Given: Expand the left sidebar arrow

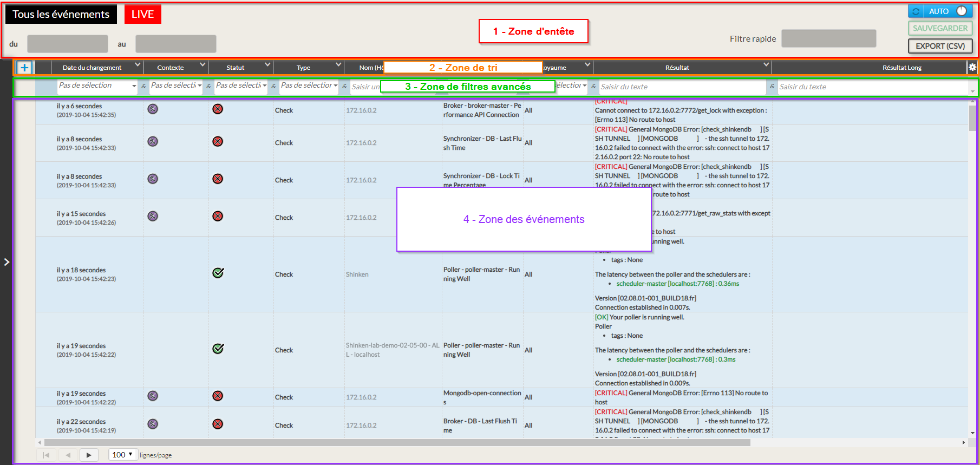Looking at the screenshot, I should pos(6,262).
